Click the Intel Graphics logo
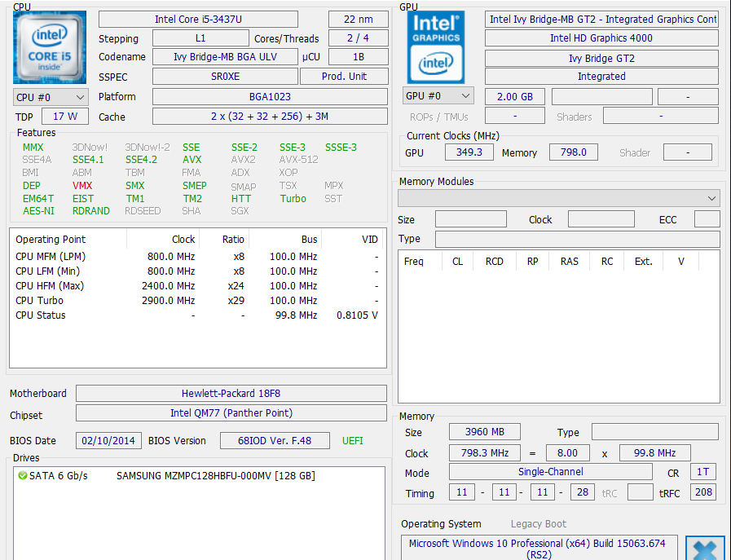Screen dimensions: 731x560 click(436, 47)
